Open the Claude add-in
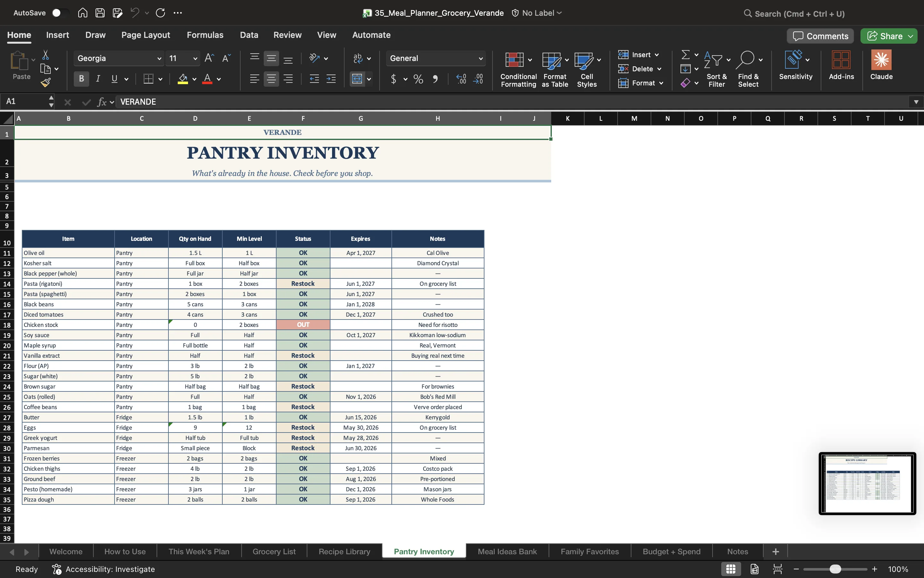The image size is (924, 578). pyautogui.click(x=881, y=65)
